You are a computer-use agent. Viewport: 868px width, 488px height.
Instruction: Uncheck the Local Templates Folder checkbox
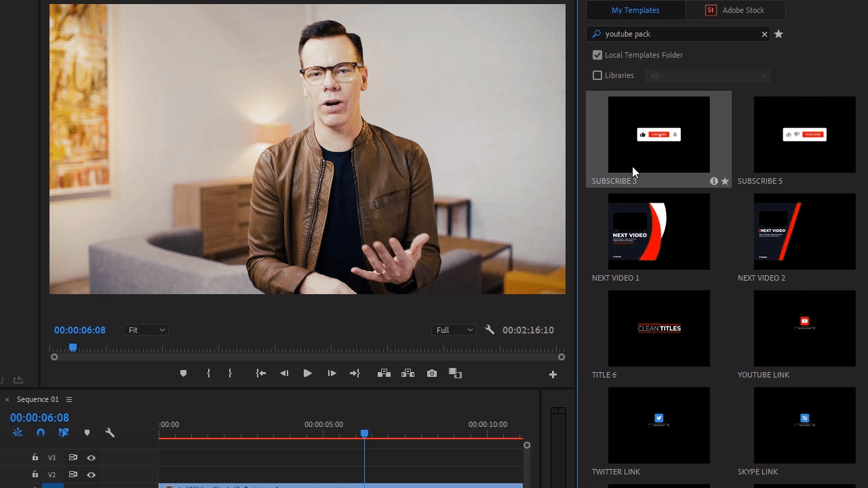click(x=597, y=55)
